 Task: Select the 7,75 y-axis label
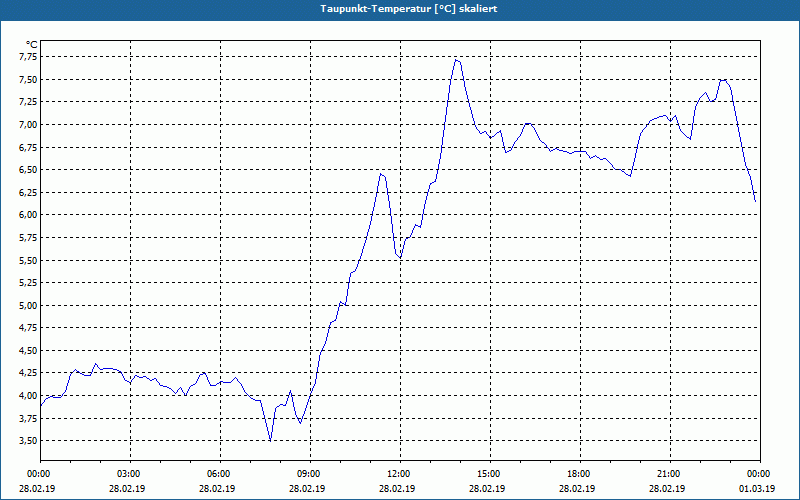[28, 57]
